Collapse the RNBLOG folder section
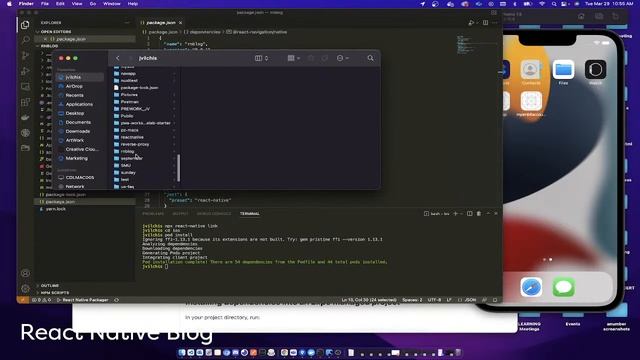640x360 pixels. (x=49, y=46)
